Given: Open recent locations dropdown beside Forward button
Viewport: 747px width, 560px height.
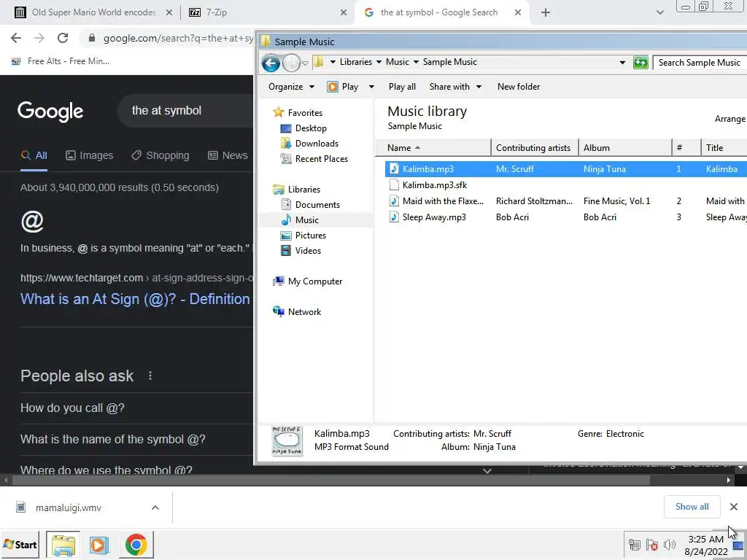Looking at the screenshot, I should 305,63.
